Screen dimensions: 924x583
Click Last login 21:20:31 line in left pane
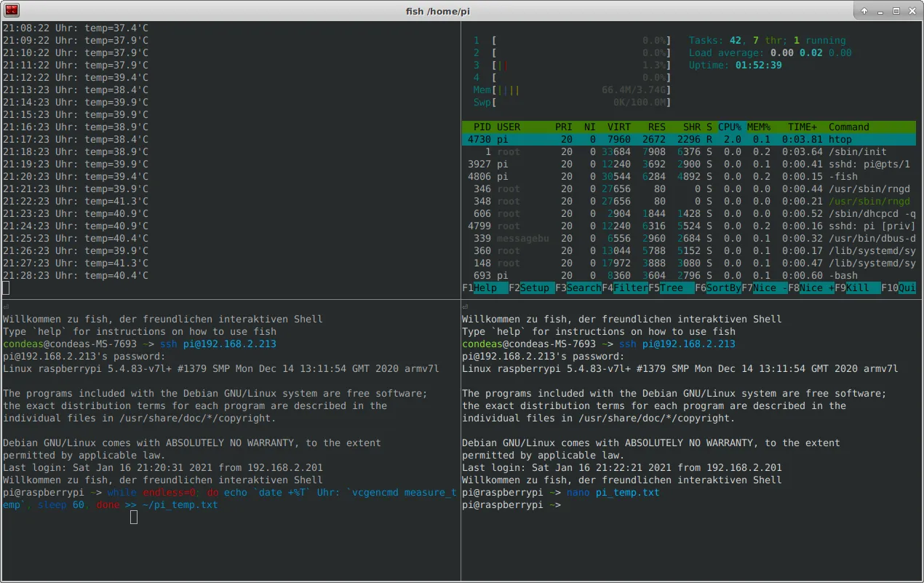point(163,468)
